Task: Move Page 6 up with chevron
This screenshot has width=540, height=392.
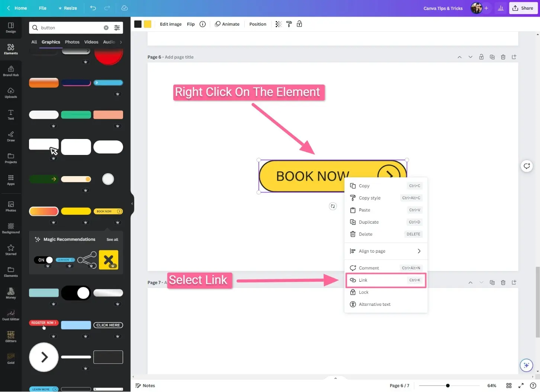Action: coord(460,57)
